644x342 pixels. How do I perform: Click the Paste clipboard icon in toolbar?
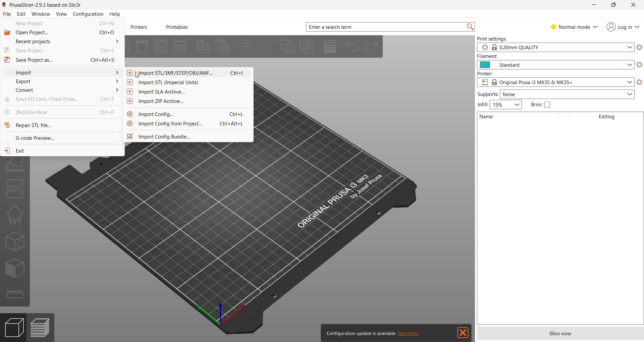222,47
